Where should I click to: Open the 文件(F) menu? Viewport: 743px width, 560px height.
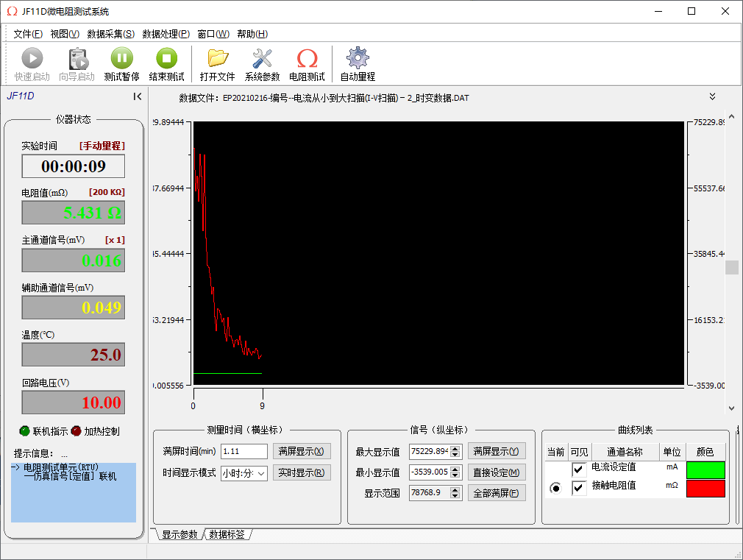click(28, 34)
